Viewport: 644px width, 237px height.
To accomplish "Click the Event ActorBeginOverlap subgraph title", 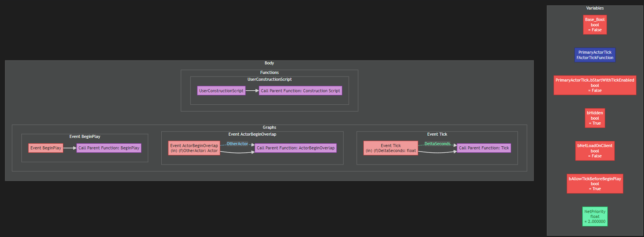I will tap(252, 134).
